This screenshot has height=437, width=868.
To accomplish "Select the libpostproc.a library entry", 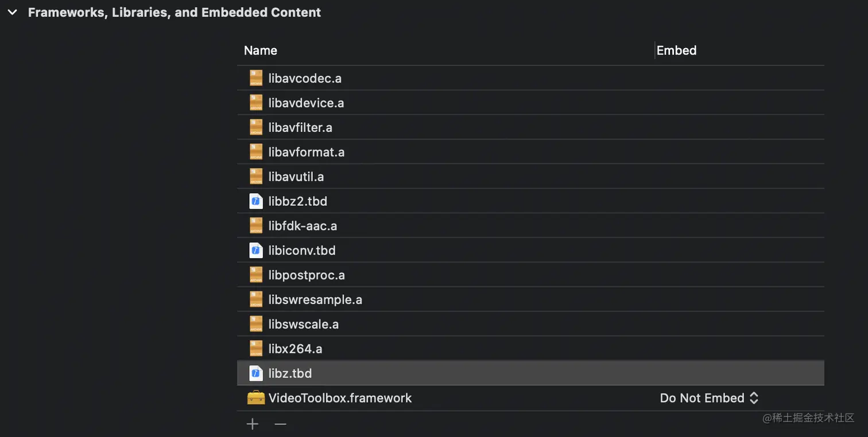I will coord(307,275).
